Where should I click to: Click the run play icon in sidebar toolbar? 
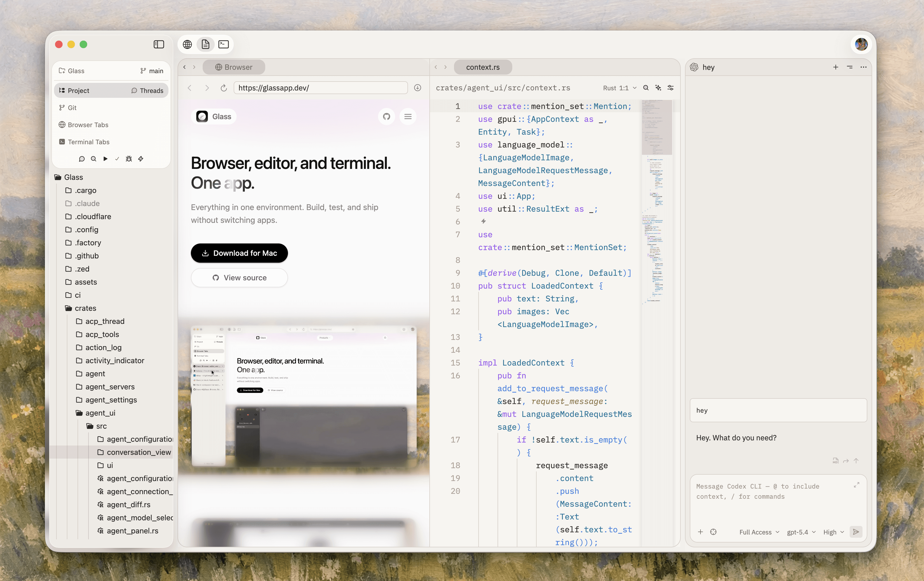(105, 159)
